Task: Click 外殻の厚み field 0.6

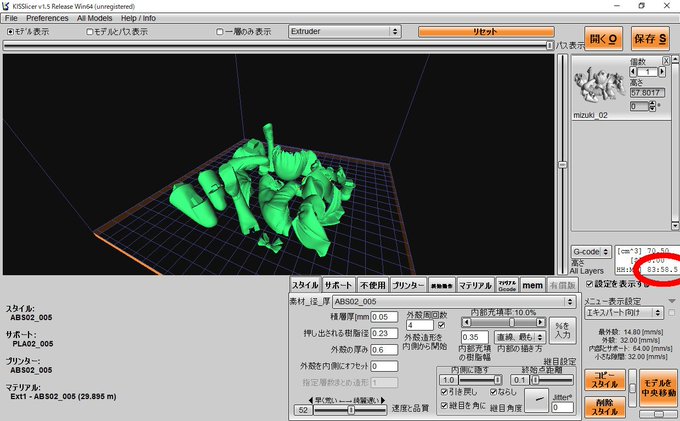Action: coord(384,349)
